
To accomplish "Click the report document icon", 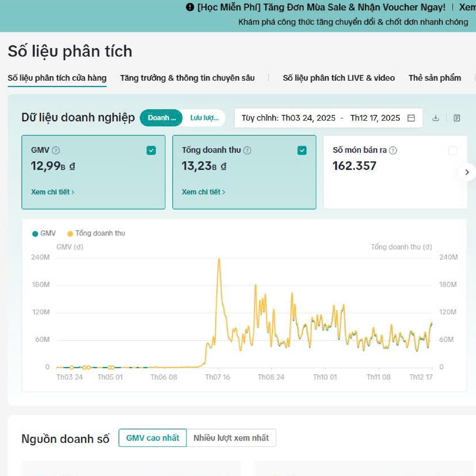I will 456,118.
